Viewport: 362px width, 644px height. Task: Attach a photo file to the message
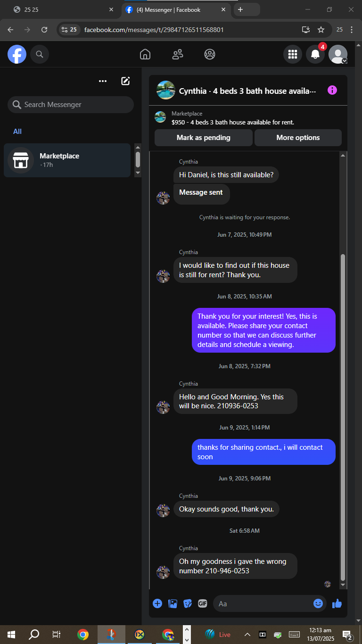173,603
